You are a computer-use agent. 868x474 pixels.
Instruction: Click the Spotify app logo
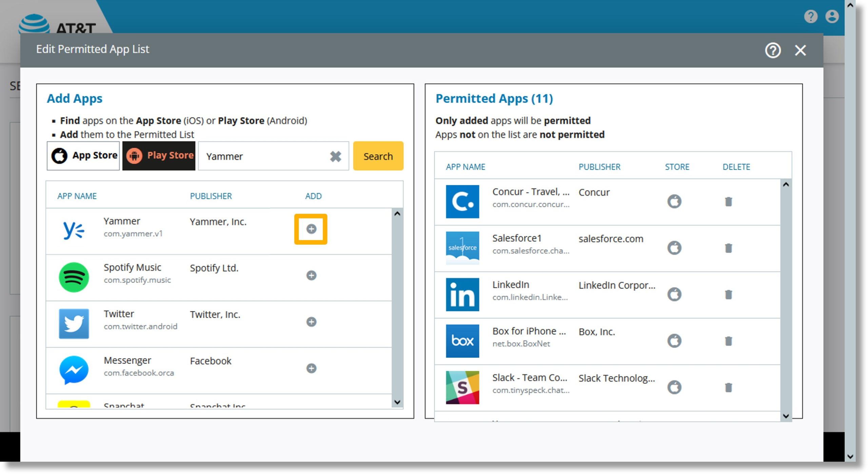[74, 277]
